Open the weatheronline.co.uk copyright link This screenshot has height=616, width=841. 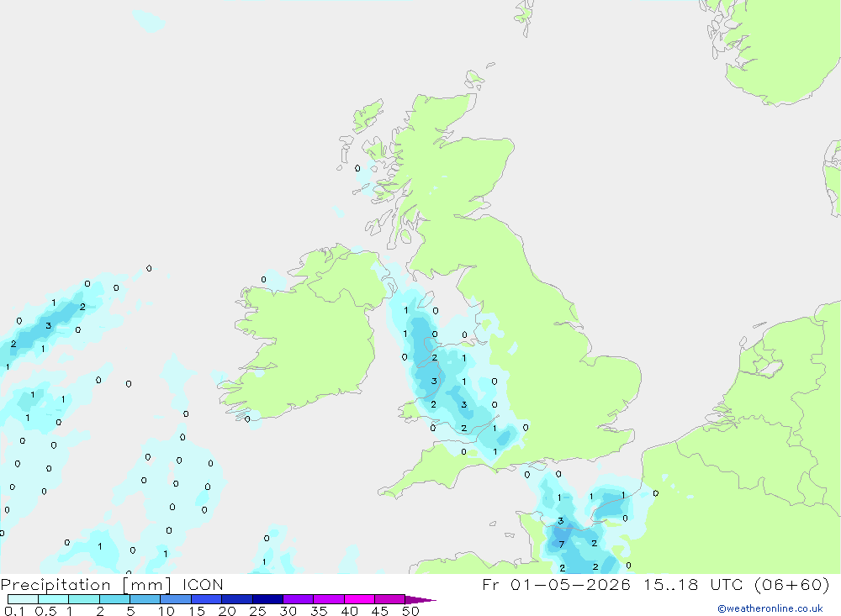770,608
